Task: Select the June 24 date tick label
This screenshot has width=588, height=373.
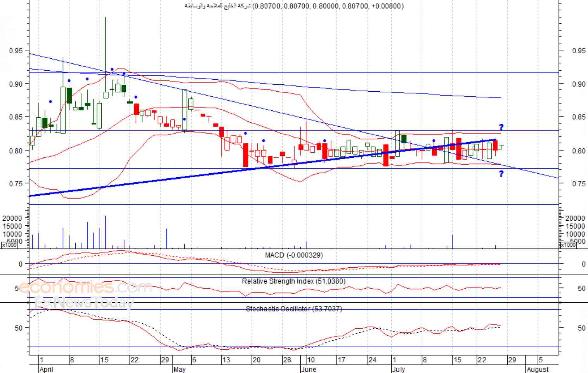Action: pos(372,360)
